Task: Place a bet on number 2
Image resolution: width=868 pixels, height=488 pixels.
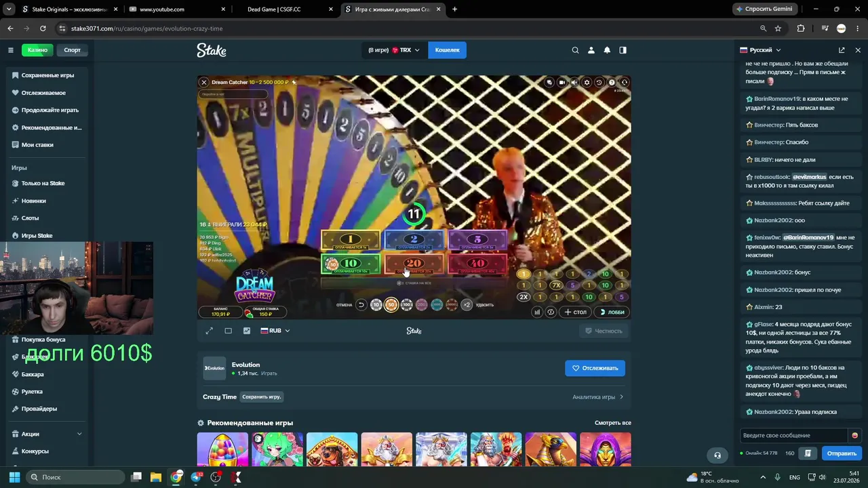Action: click(414, 240)
